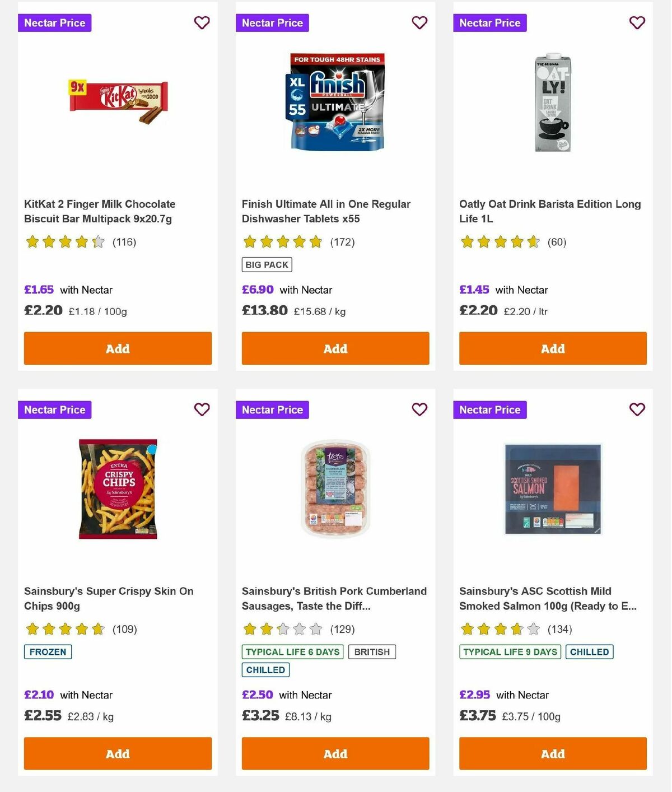The width and height of the screenshot is (672, 792).
Task: Click the (172) review count for Finish tablets
Action: coord(341,242)
